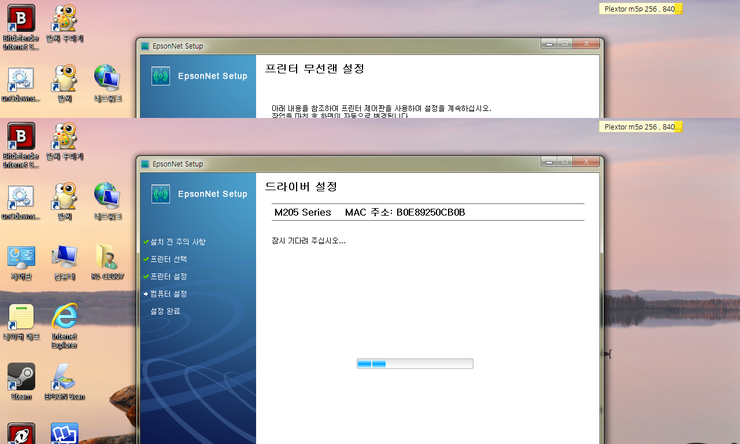Select the 프린터 선택 step in sidebar
Viewport: 740px width, 444px height.
pyautogui.click(x=168, y=259)
